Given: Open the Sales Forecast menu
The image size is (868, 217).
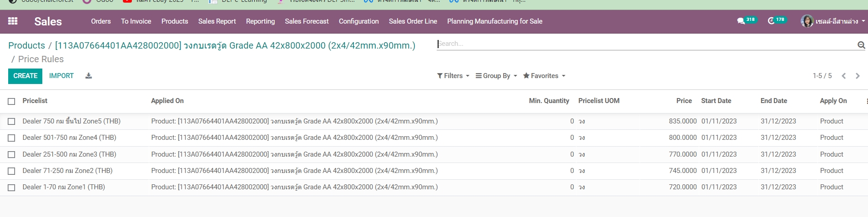Looking at the screenshot, I should tap(307, 21).
